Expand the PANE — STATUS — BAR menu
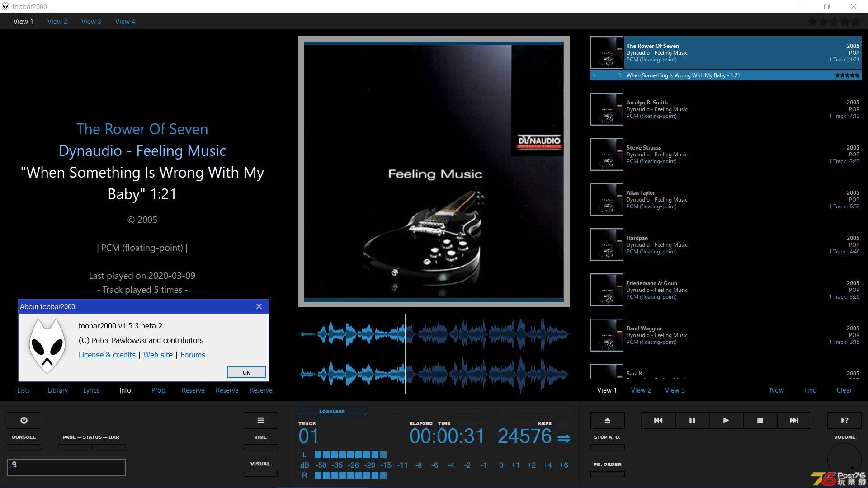 91,437
